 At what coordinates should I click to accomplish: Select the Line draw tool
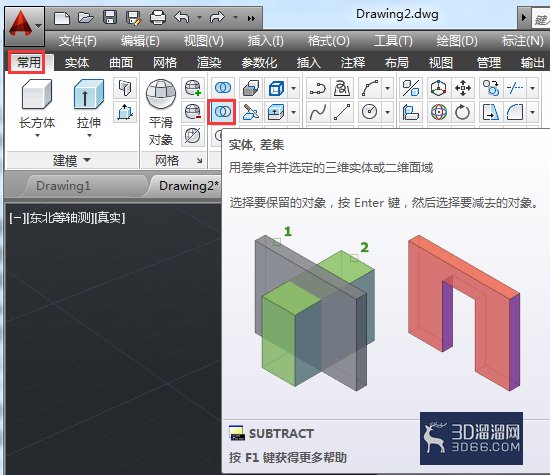click(342, 112)
